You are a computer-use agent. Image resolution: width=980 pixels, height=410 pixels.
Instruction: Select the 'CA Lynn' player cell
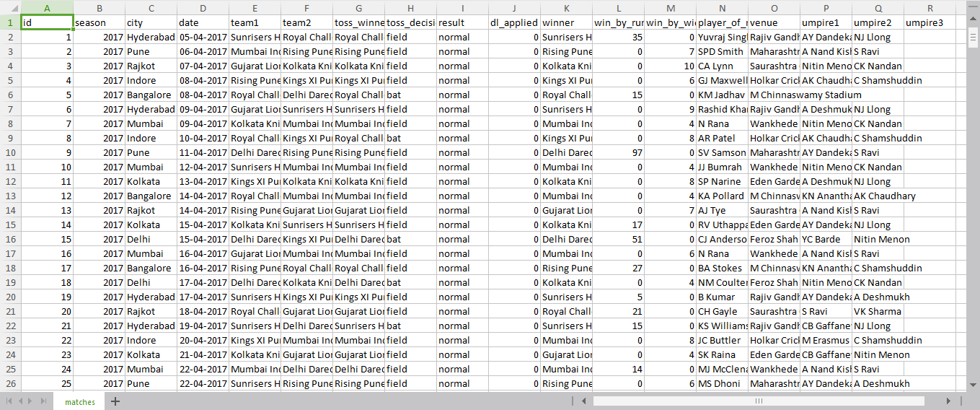tap(722, 66)
